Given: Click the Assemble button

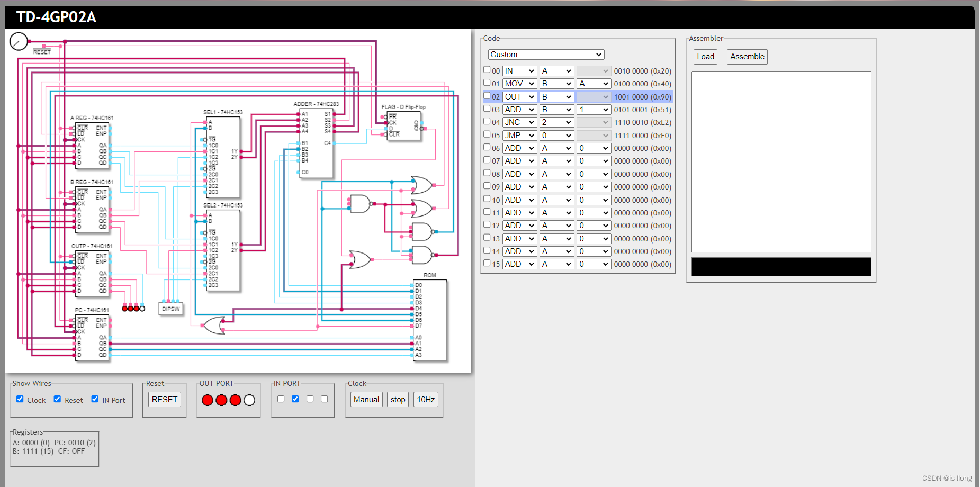Looking at the screenshot, I should 747,57.
